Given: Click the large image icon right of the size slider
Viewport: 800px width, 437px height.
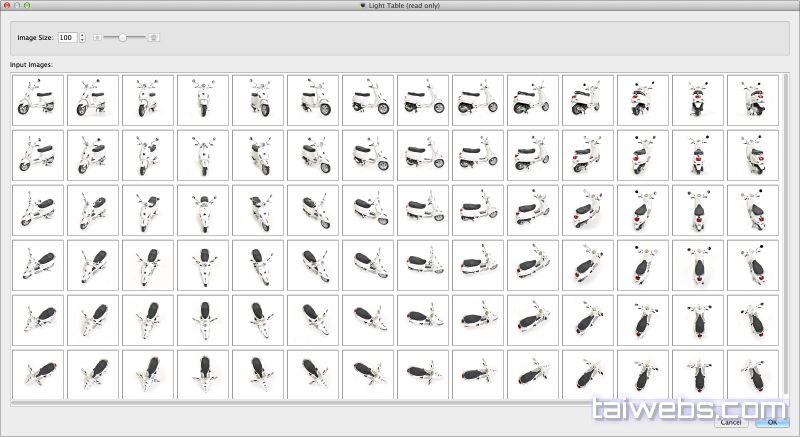Looking at the screenshot, I should coord(154,37).
